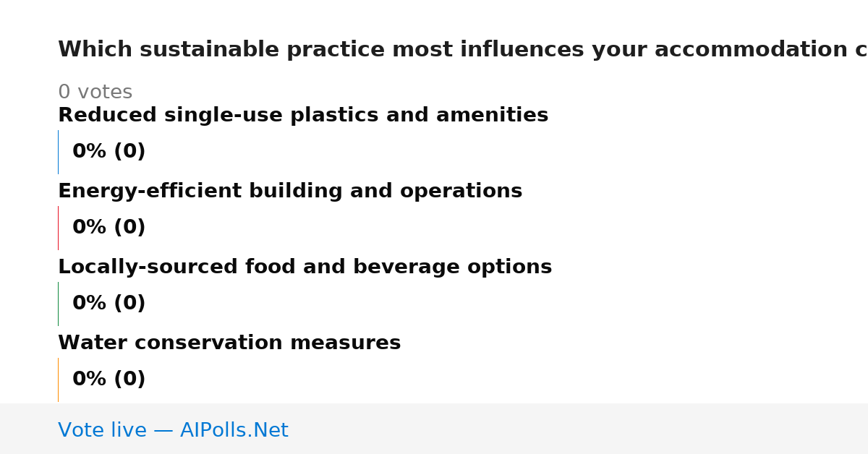Click the blue bar for plastics option
Screen dimensions: 868x454
(x=58, y=152)
